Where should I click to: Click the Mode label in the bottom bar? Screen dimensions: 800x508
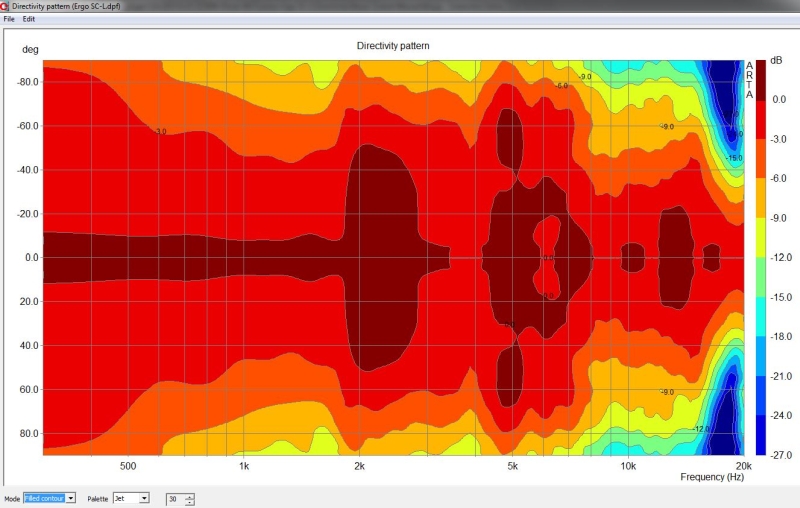point(12,499)
